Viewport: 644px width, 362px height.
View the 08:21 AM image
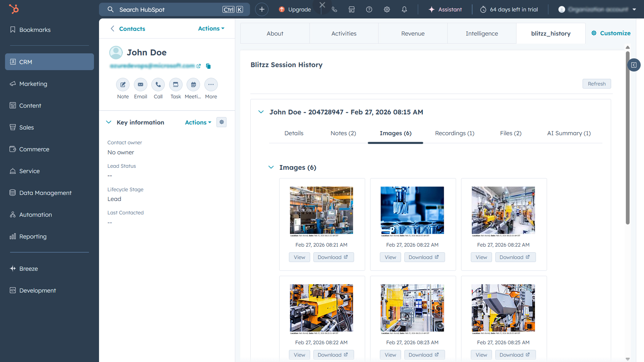[299, 257]
